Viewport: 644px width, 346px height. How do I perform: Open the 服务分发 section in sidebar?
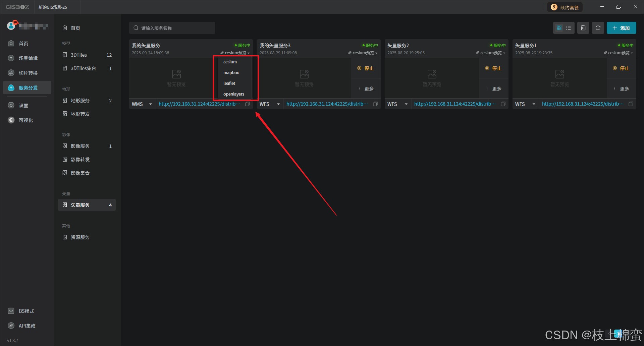click(x=27, y=88)
